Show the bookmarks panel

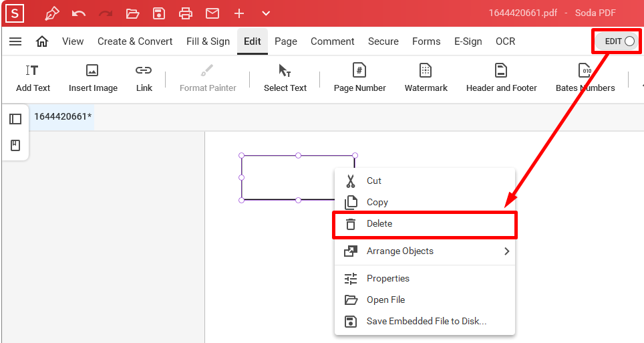click(x=15, y=145)
